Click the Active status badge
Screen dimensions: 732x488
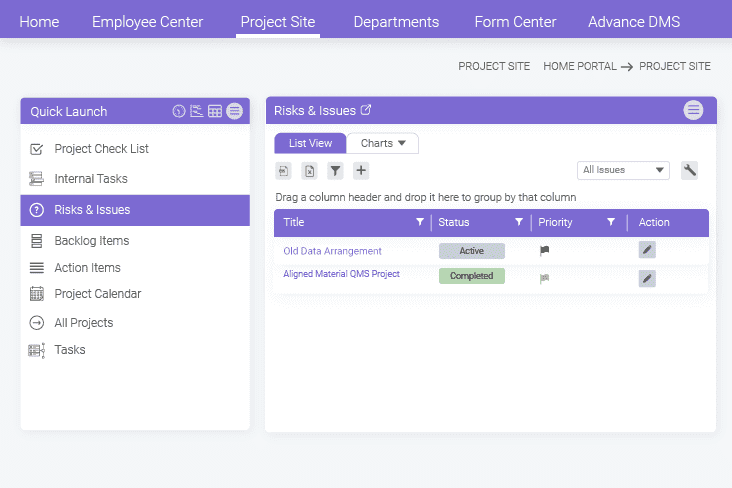472,251
